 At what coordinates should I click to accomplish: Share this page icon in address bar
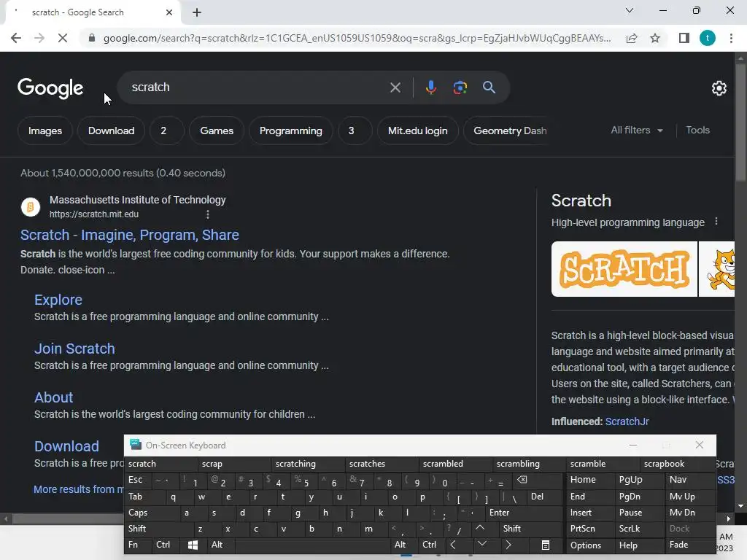click(x=632, y=38)
